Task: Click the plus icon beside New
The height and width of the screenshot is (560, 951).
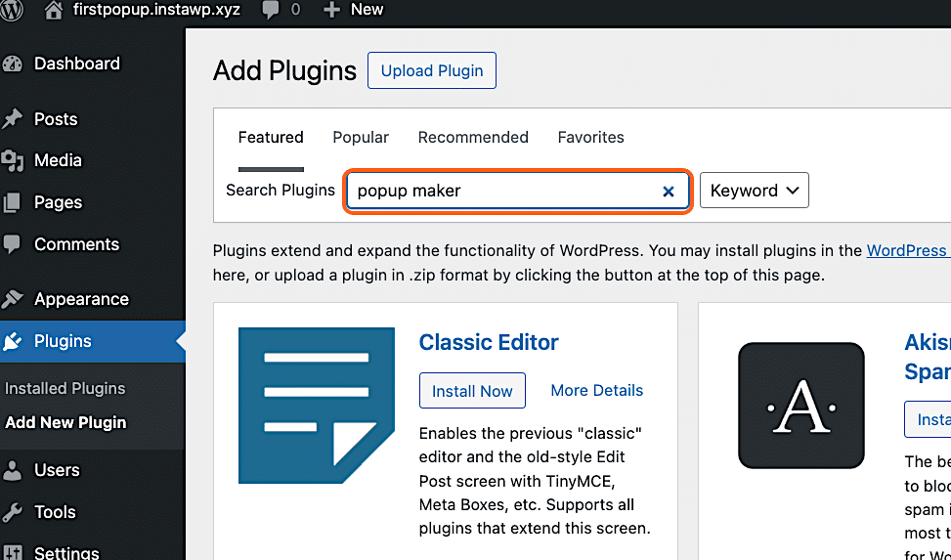Action: coord(331,10)
